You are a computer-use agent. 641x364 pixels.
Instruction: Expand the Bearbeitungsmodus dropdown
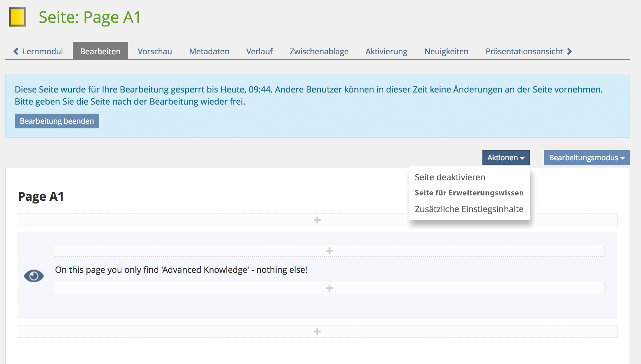click(x=586, y=158)
